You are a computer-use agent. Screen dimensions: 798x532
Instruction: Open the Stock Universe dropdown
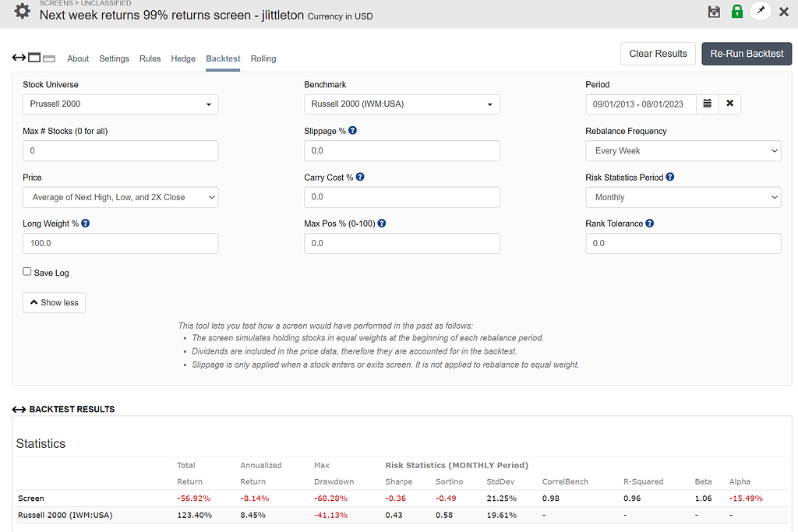tap(121, 104)
